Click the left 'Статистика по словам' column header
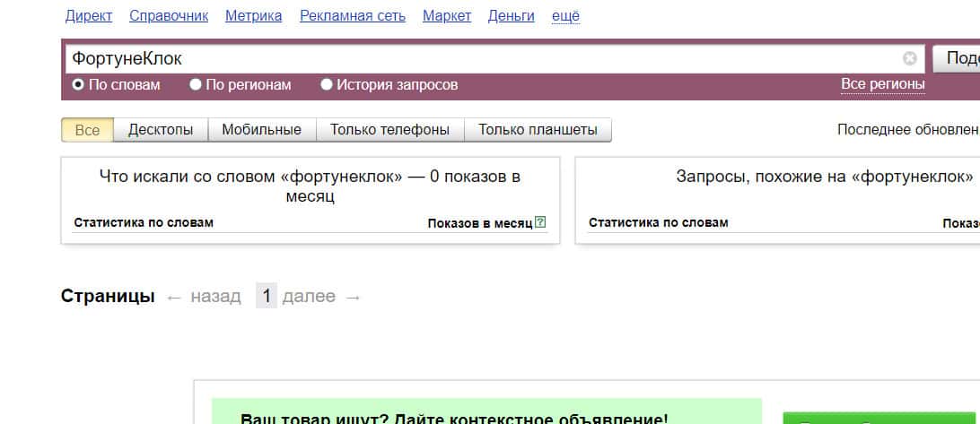The width and height of the screenshot is (980, 424). coord(144,222)
